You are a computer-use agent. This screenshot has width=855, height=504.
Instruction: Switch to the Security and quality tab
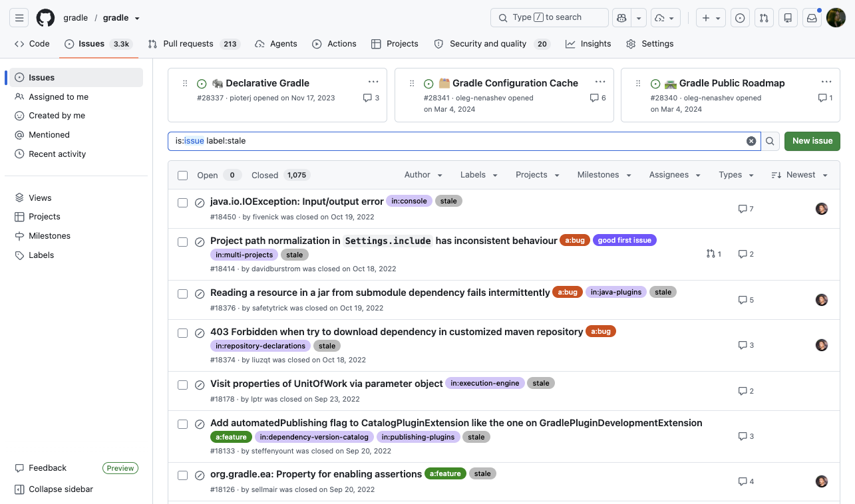[x=492, y=44]
